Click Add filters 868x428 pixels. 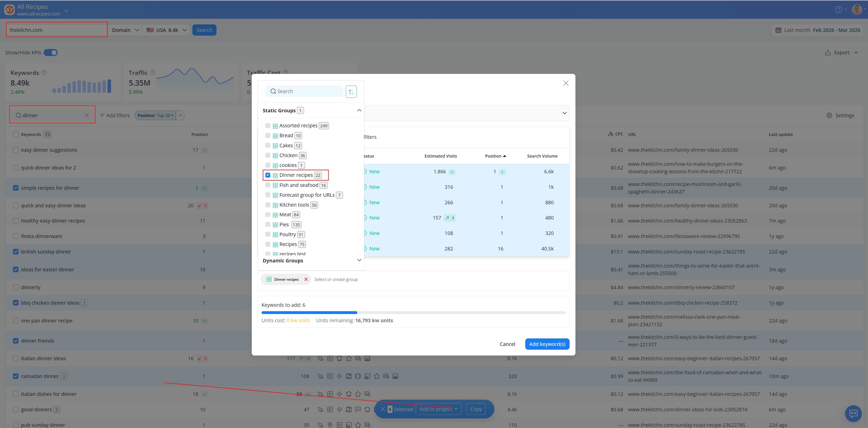click(114, 115)
